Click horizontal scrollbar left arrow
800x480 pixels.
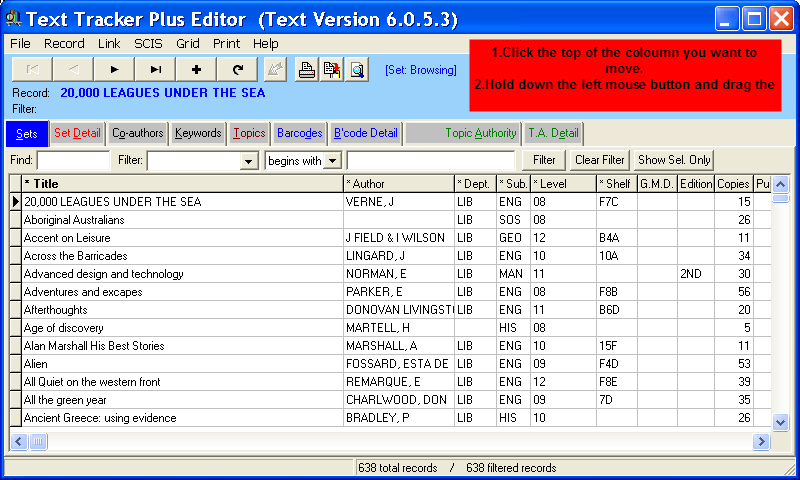point(19,441)
